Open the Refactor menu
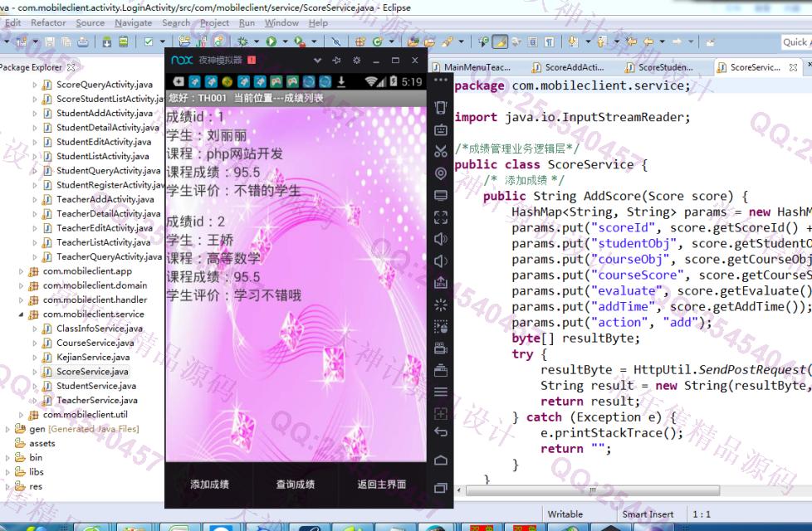 pos(48,22)
